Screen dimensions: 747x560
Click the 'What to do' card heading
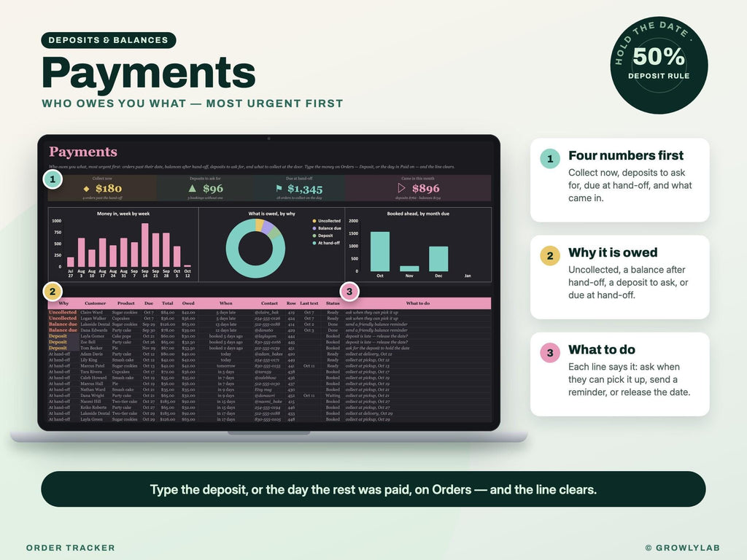601,349
